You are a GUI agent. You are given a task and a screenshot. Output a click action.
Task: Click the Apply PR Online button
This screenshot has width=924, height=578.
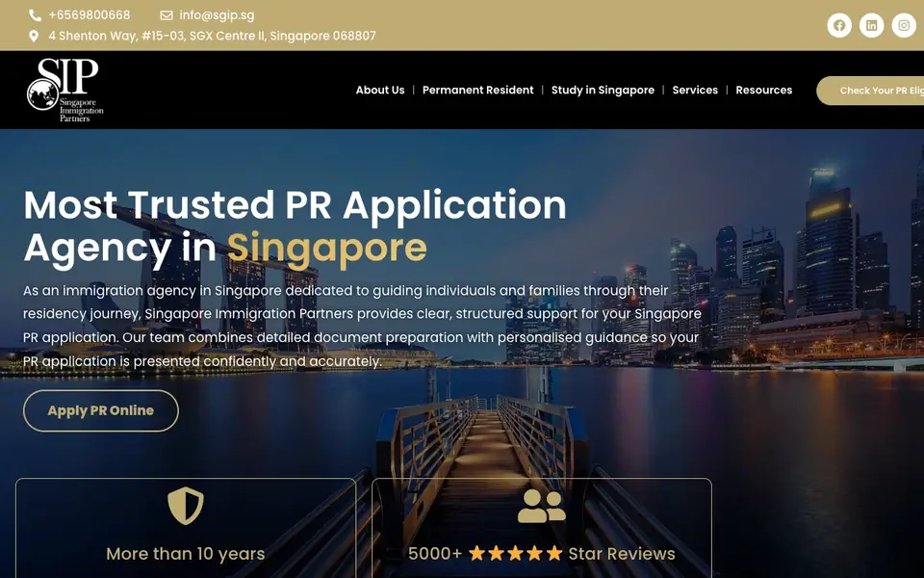[101, 410]
